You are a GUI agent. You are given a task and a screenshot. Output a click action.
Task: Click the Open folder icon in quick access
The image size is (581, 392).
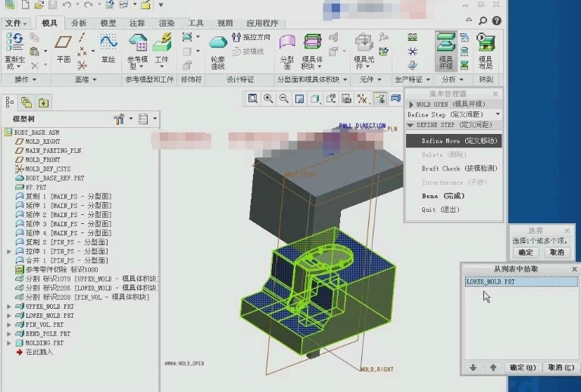pyautogui.click(x=39, y=5)
